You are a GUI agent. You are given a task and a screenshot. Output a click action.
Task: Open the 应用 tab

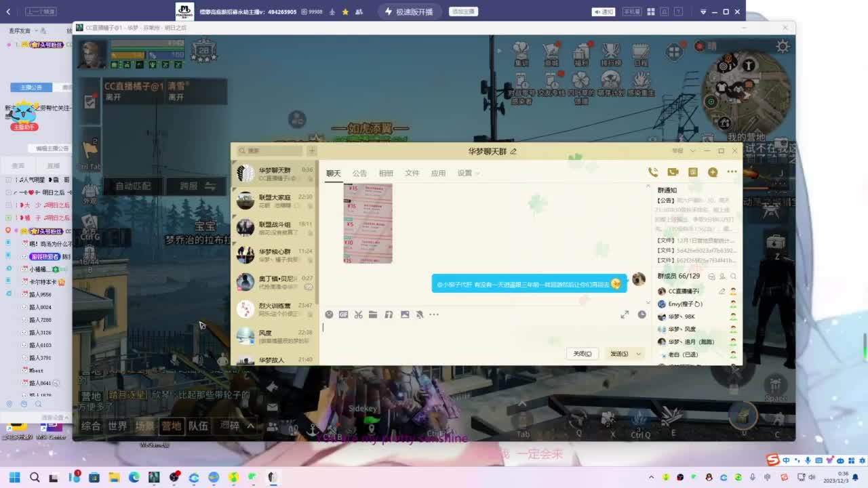(x=438, y=174)
